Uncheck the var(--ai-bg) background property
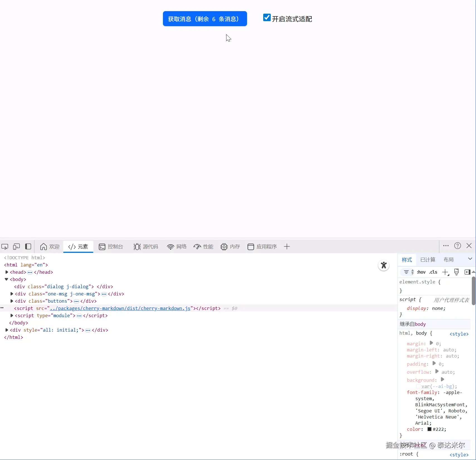Viewport: 476px width, 460px height. (418, 386)
